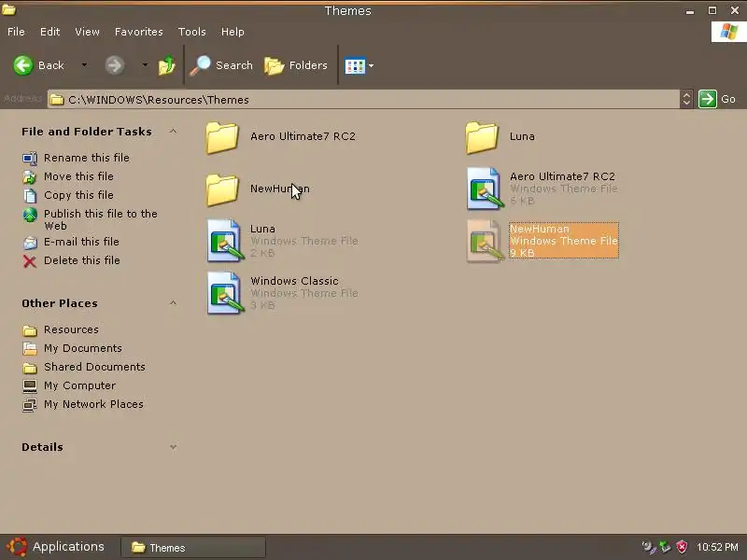The width and height of the screenshot is (747, 560).
Task: Click the Windows flag logo
Action: tap(729, 33)
